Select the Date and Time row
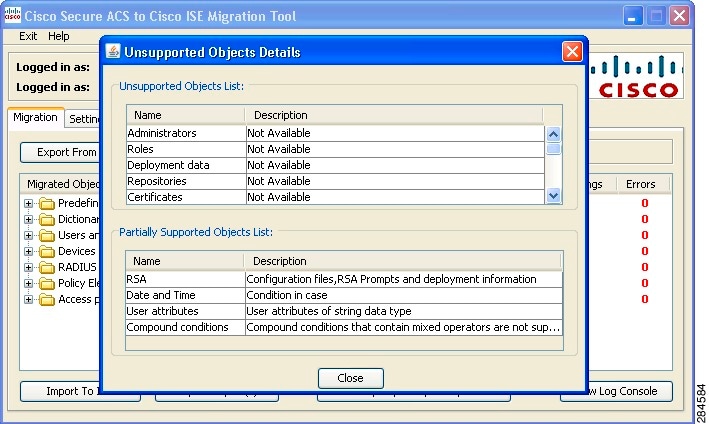The height and width of the screenshot is (424, 709). [x=344, y=295]
